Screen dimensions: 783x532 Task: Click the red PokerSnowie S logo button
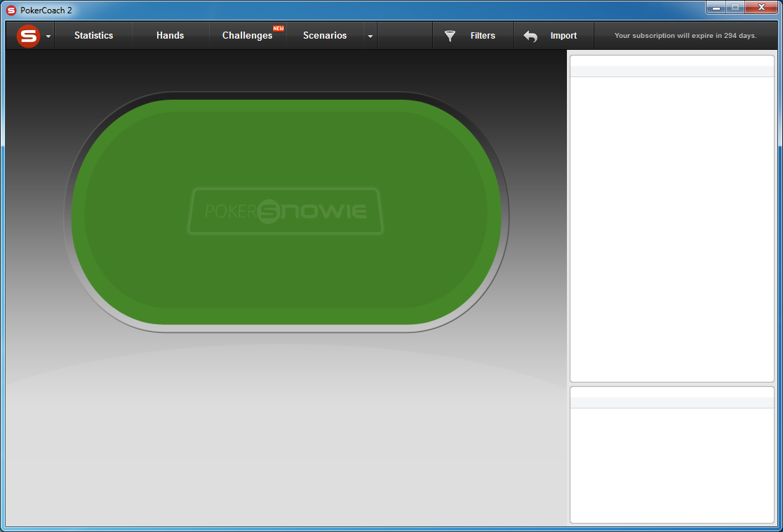click(28, 36)
